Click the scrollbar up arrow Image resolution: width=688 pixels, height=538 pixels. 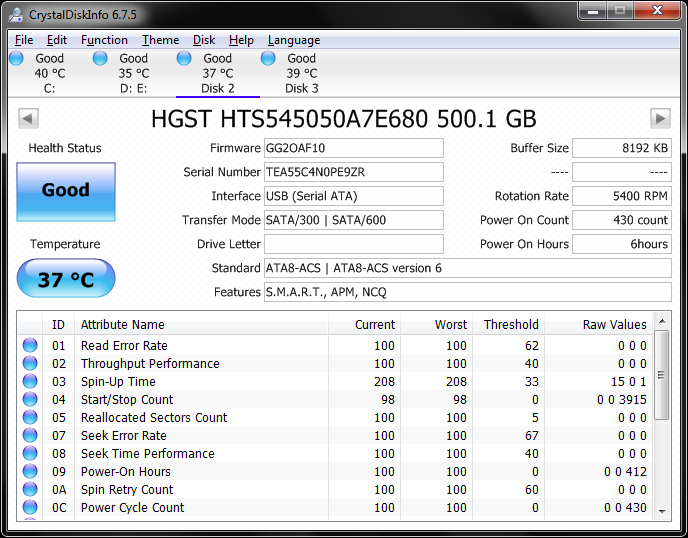(x=662, y=322)
